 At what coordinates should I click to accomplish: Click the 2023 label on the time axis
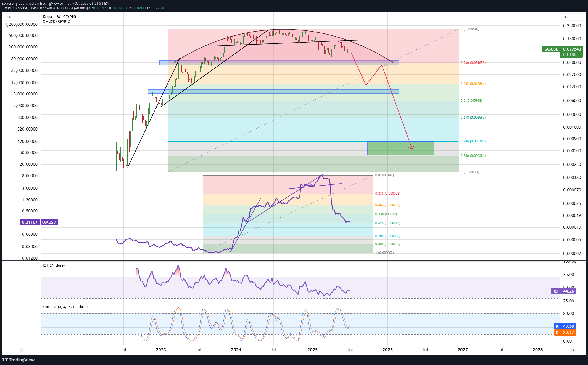pyautogui.click(x=161, y=350)
